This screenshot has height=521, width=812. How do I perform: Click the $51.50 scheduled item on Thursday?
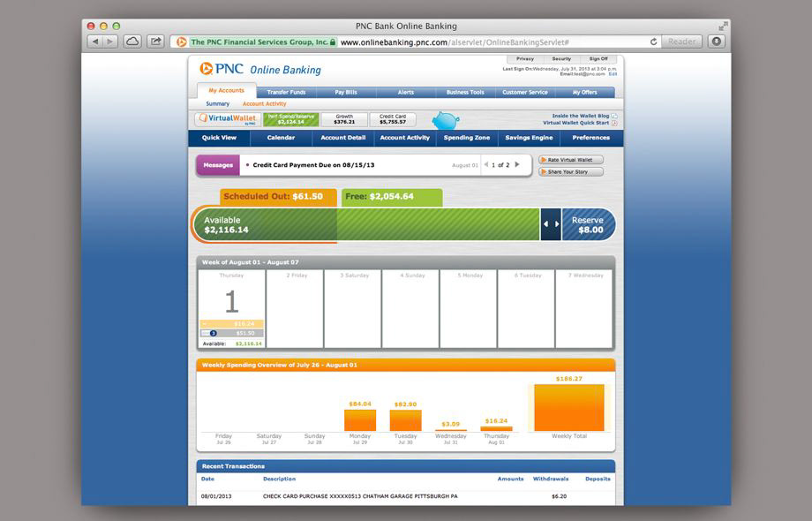pyautogui.click(x=231, y=333)
